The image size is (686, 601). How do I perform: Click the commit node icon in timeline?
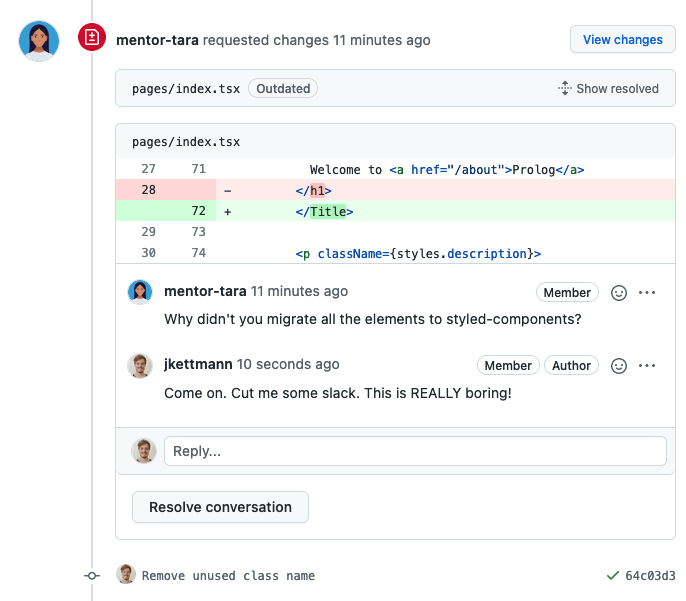coord(92,575)
